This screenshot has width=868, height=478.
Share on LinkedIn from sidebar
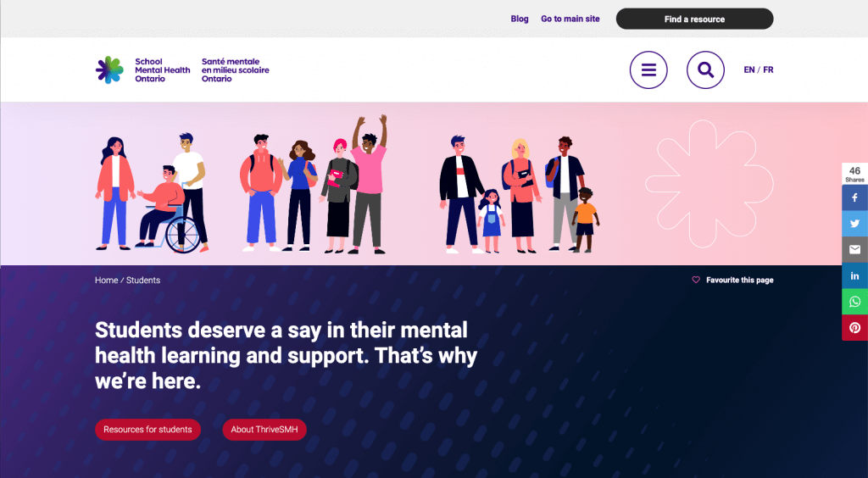pos(854,275)
